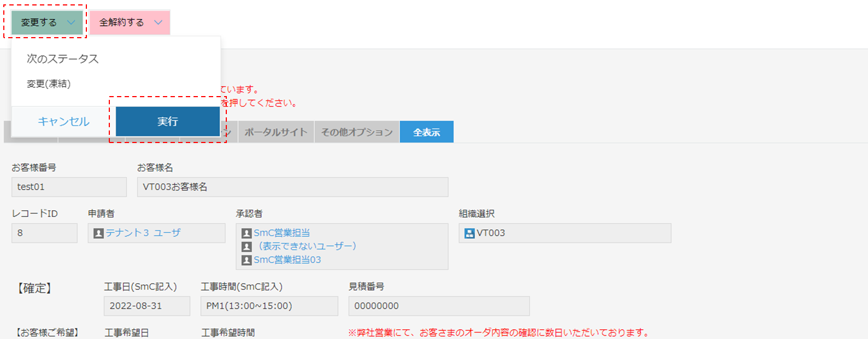
Task: Open the 全解約する dropdown button
Action: pos(130,22)
